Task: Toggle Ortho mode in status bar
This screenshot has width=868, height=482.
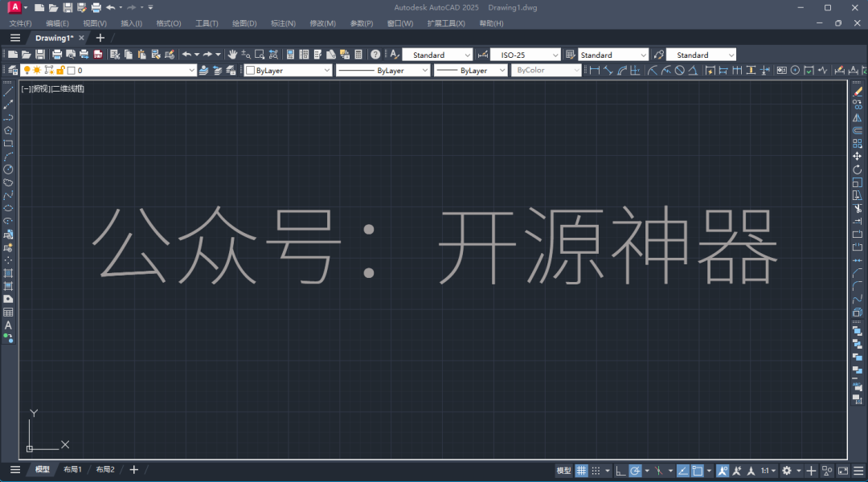Action: tap(620, 471)
